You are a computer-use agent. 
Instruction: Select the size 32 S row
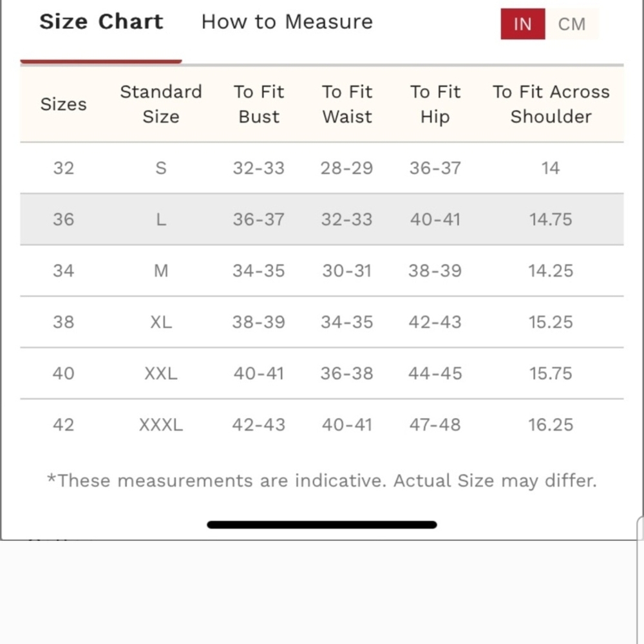click(x=322, y=168)
